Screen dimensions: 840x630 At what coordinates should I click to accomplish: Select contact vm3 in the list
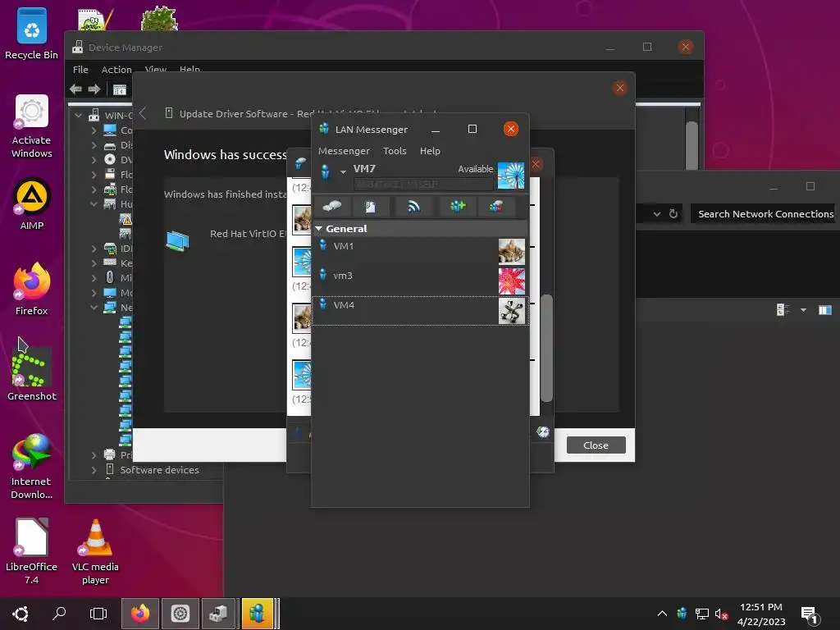pyautogui.click(x=420, y=281)
